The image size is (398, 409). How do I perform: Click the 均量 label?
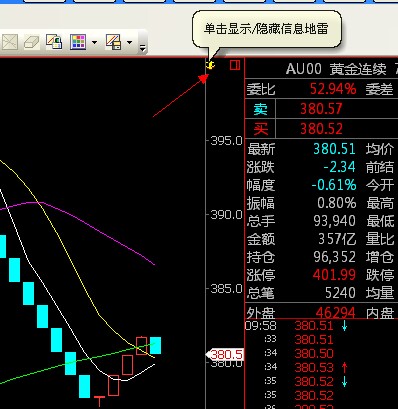(380, 293)
